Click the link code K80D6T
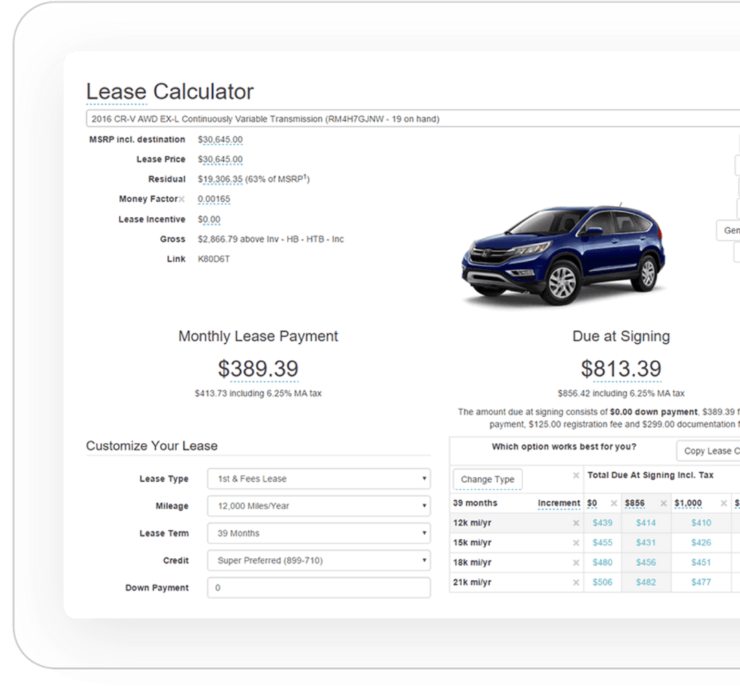This screenshot has height=700, width=740. pyautogui.click(x=214, y=260)
